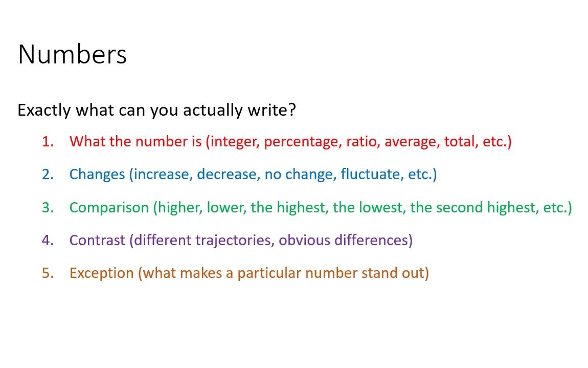This screenshot has width=588, height=368.
Task: Select the orange word "Exception"
Action: 102,273
